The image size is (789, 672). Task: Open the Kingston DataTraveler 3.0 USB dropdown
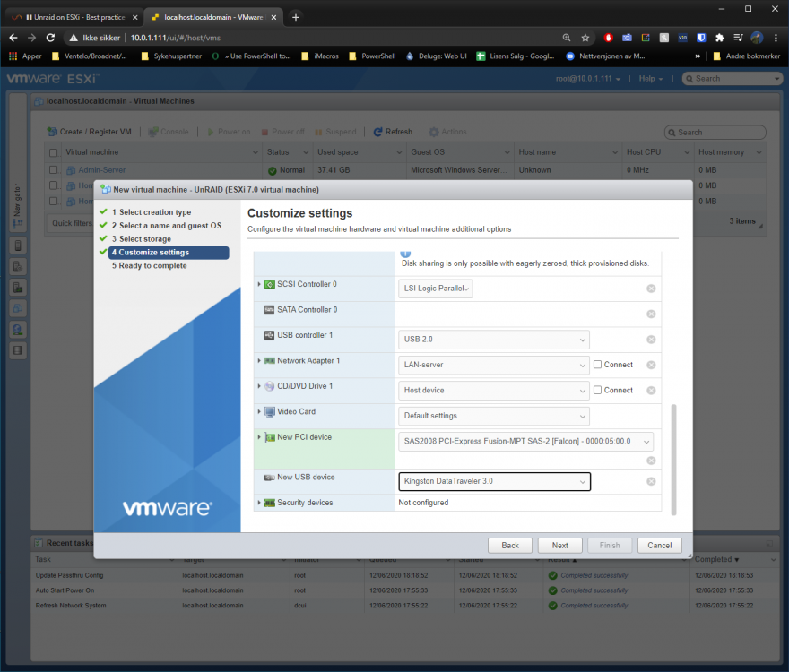494,481
